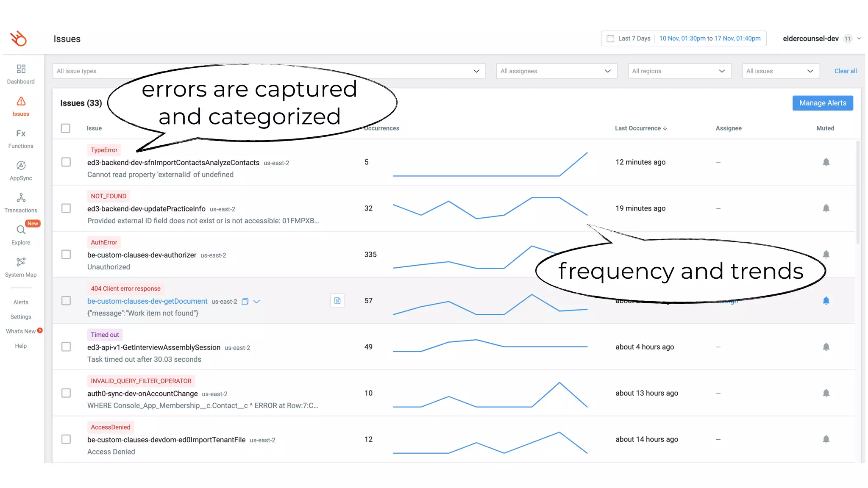
Task: Check the INVALID_QUERY_FILTER_OPERATOR row checkbox
Action: 66,393
